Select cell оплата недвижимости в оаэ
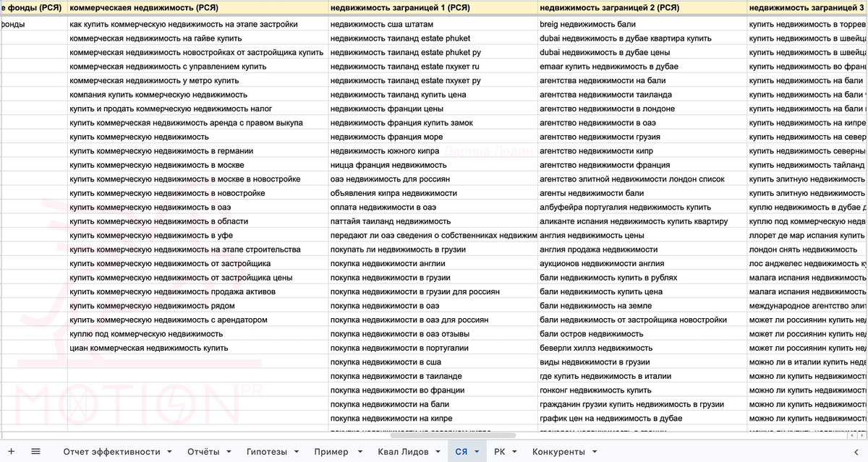This screenshot has width=868, height=462. point(433,208)
